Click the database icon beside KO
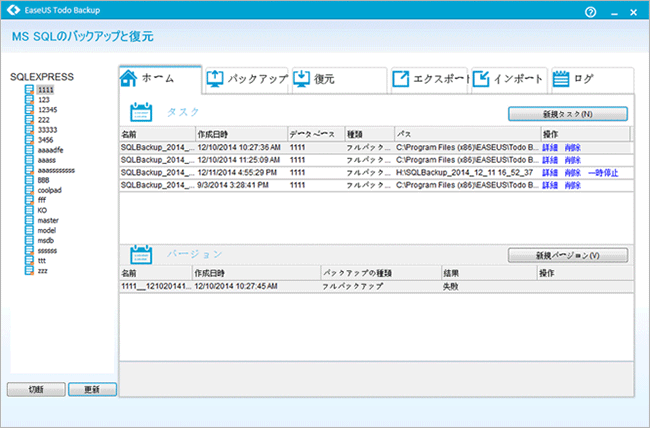 (x=29, y=210)
